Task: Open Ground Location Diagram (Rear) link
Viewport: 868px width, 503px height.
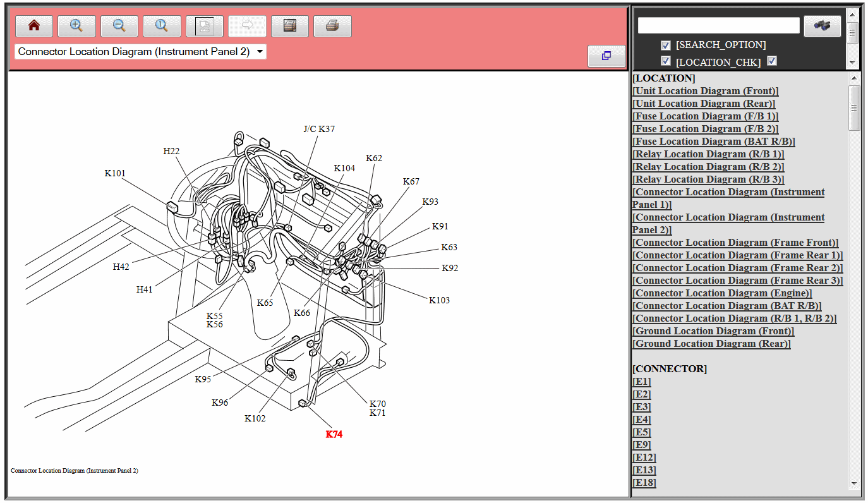Action: [711, 344]
